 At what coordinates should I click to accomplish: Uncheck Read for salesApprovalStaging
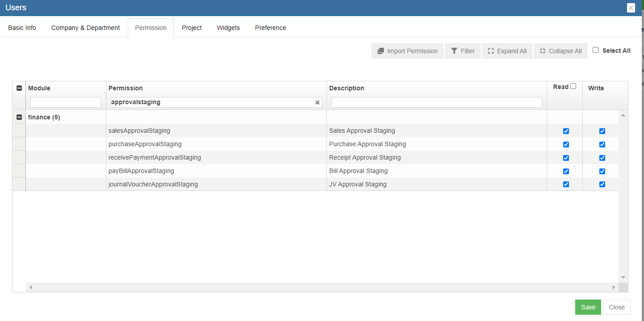[566, 131]
